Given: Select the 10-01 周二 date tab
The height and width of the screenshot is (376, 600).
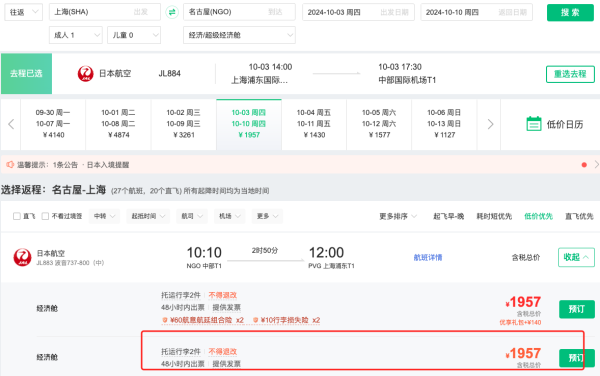Looking at the screenshot, I should 118,124.
